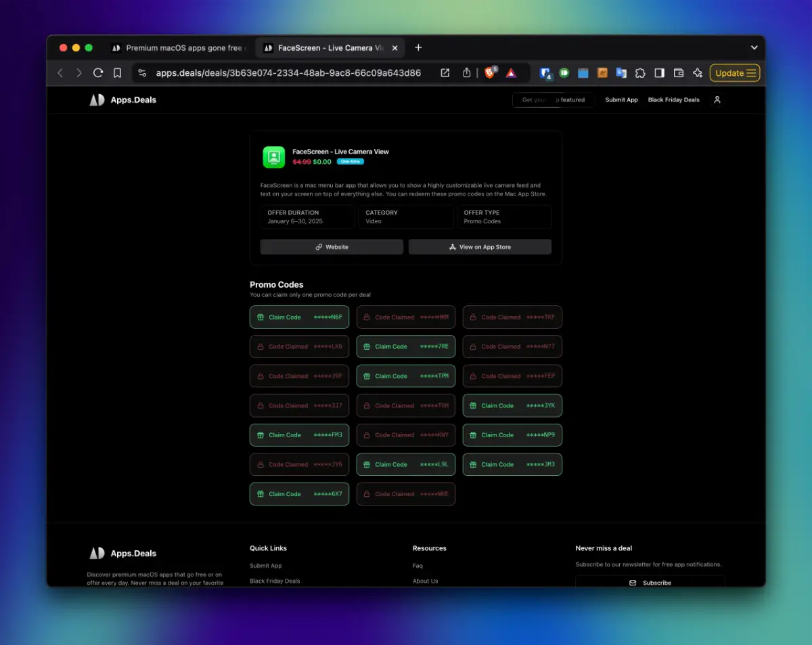This screenshot has width=812, height=645.
Task: Open Brave Shields lion icon
Action: point(490,73)
